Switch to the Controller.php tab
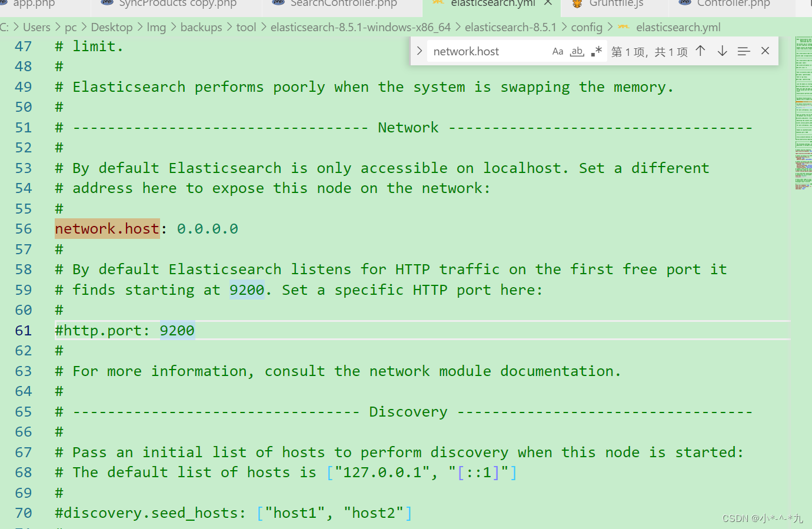The height and width of the screenshot is (529, 812). tap(733, 4)
